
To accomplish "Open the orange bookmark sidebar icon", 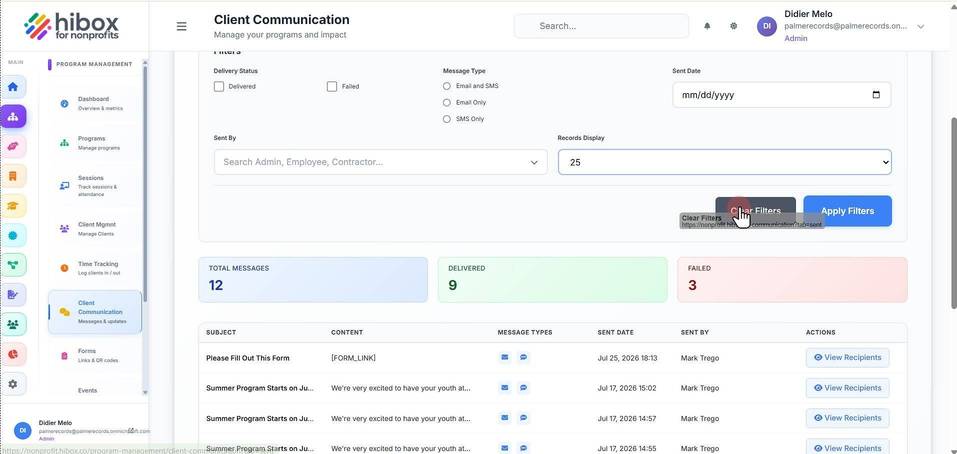I will coord(13,176).
